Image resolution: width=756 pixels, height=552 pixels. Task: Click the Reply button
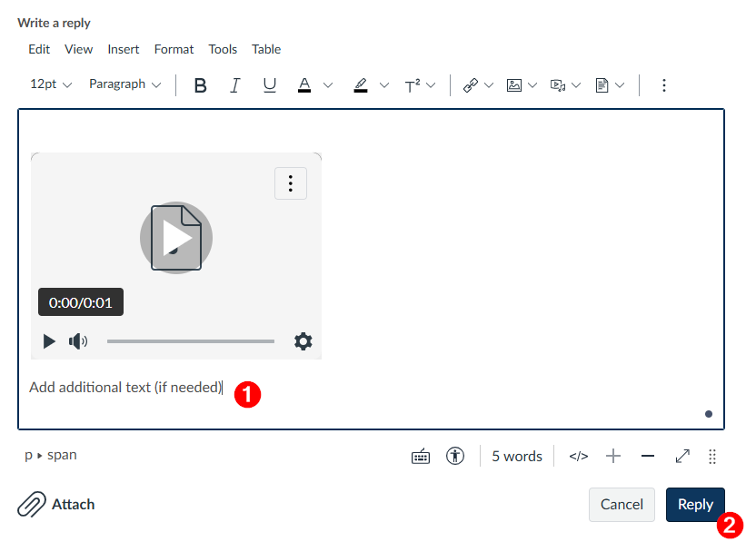point(695,504)
